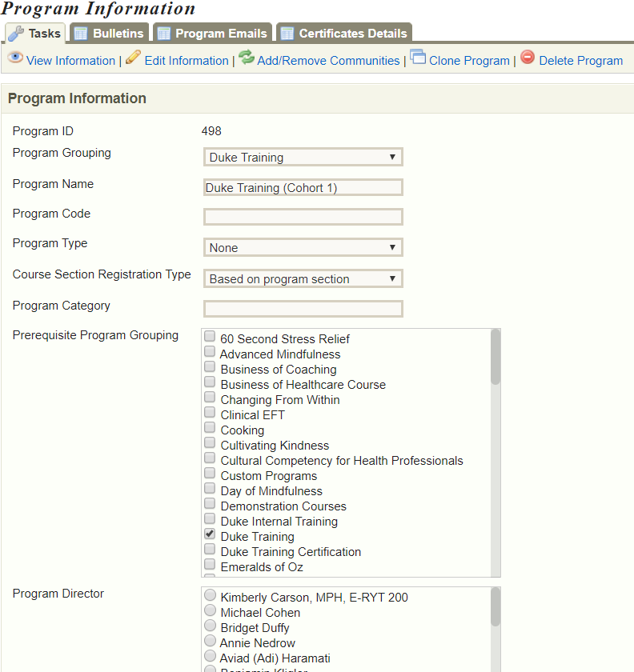The height and width of the screenshot is (672, 634).
Task: Check the Duke Training Certification checkbox
Action: tap(210, 549)
